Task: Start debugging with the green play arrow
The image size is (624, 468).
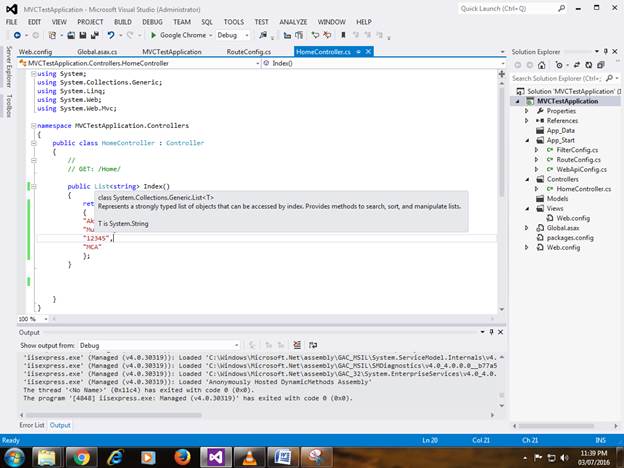Action: [x=153, y=35]
